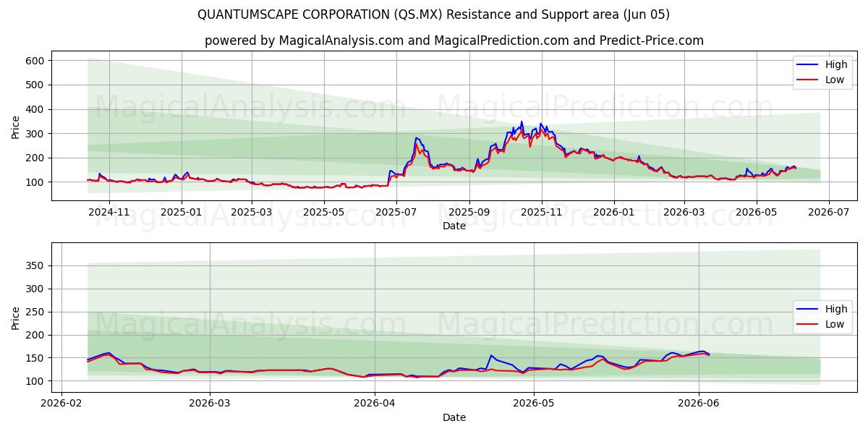Screen dimensions: 868x434
Task: Click the 'Date' axis label under bottom chart
Action: (x=454, y=418)
